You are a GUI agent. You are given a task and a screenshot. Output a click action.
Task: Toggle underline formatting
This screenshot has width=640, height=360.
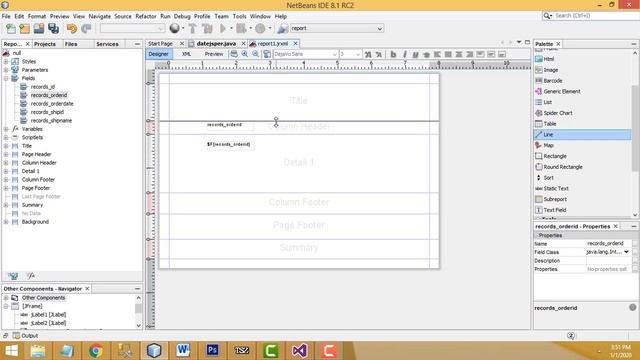point(415,54)
